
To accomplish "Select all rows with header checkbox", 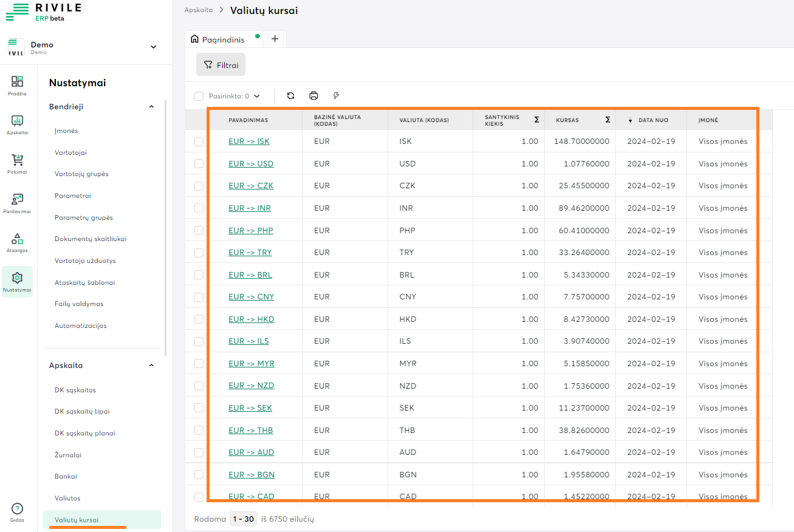I will pyautogui.click(x=199, y=95).
